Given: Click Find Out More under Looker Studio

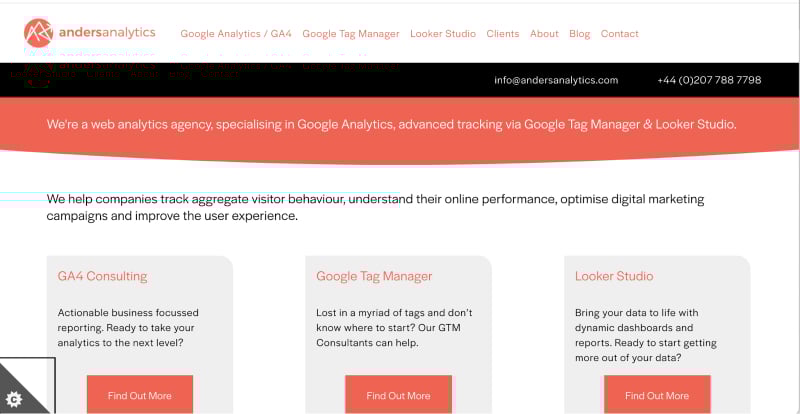Looking at the screenshot, I should pos(657,395).
